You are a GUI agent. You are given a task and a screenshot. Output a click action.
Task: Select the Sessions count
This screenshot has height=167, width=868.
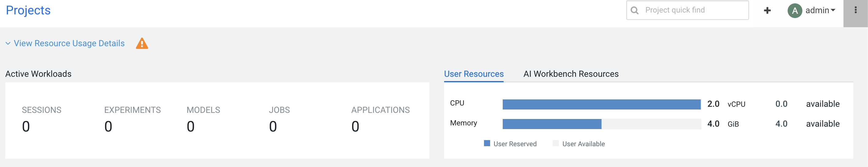(26, 127)
